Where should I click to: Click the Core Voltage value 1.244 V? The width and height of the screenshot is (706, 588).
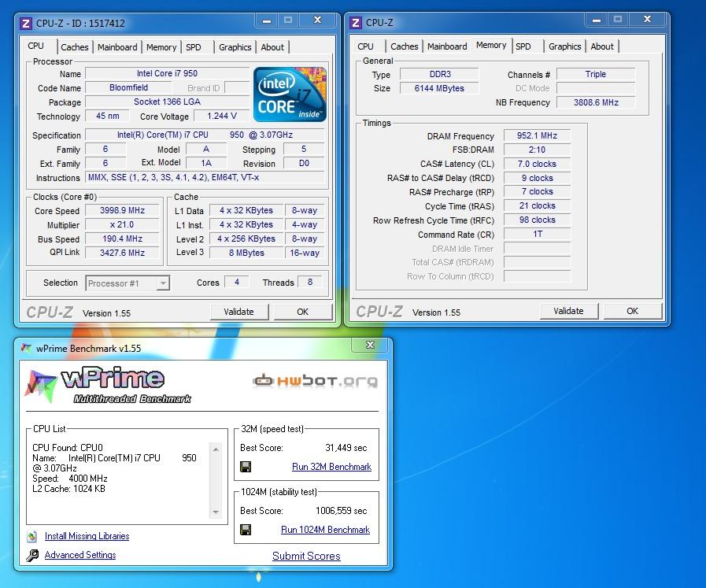tap(221, 116)
